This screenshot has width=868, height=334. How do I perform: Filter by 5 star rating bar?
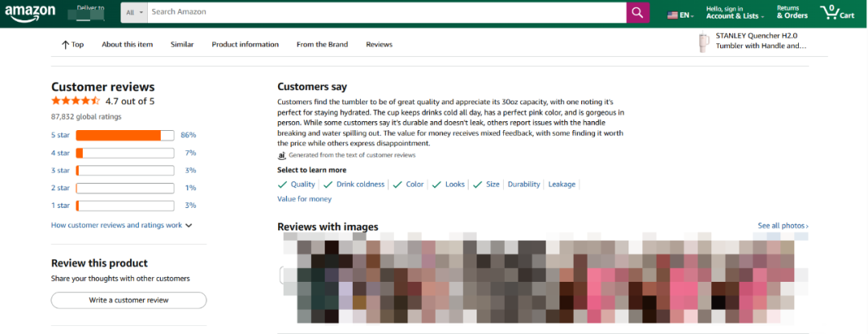[x=125, y=135]
